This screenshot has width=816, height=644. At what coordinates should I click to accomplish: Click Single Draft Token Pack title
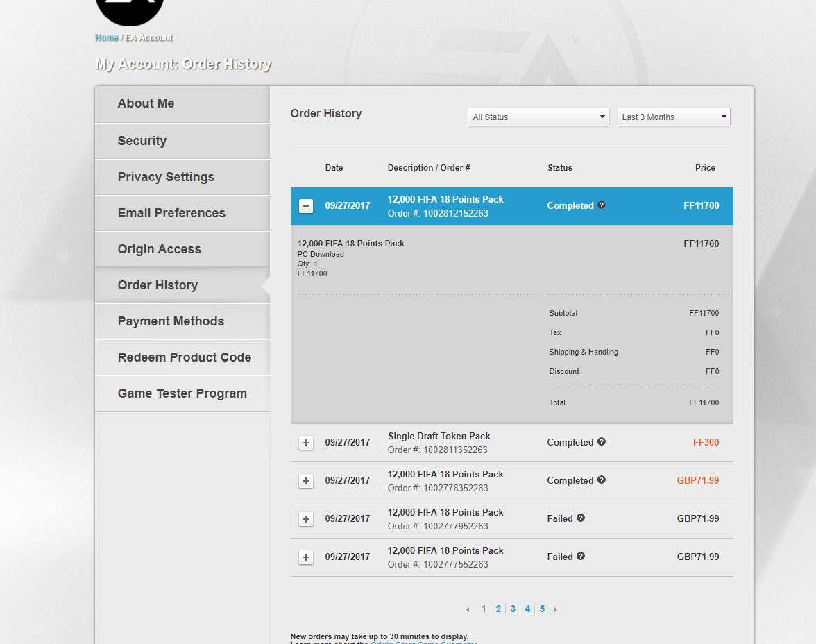439,437
